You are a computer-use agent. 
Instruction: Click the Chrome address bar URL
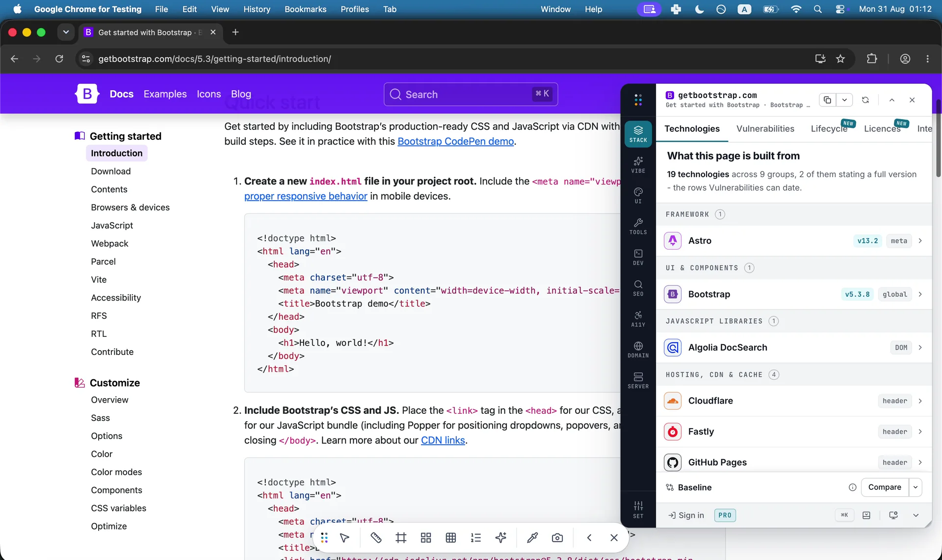pyautogui.click(x=214, y=59)
